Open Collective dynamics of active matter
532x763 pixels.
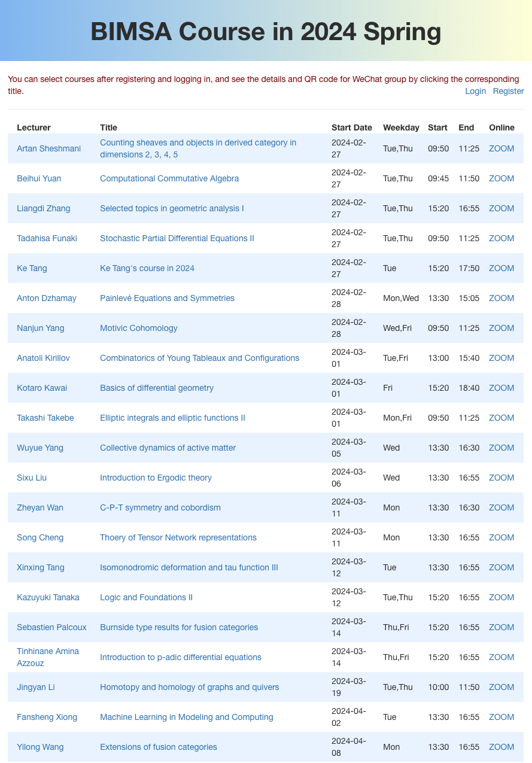168,448
